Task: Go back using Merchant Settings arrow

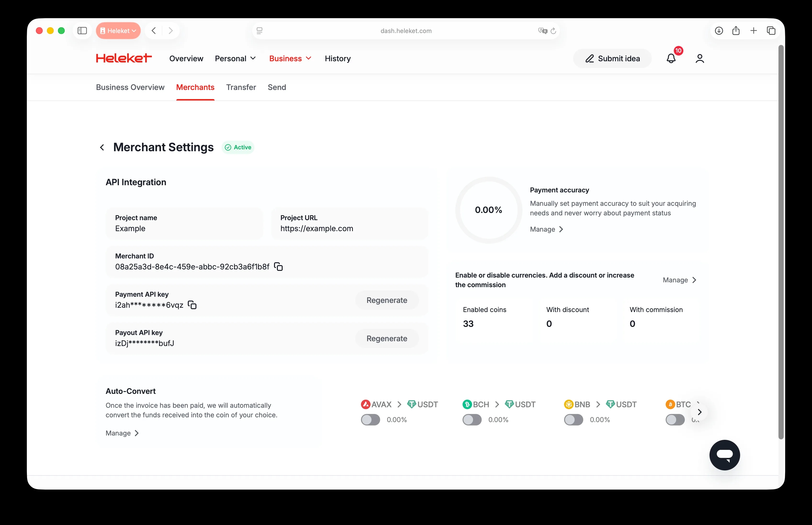Action: point(102,147)
